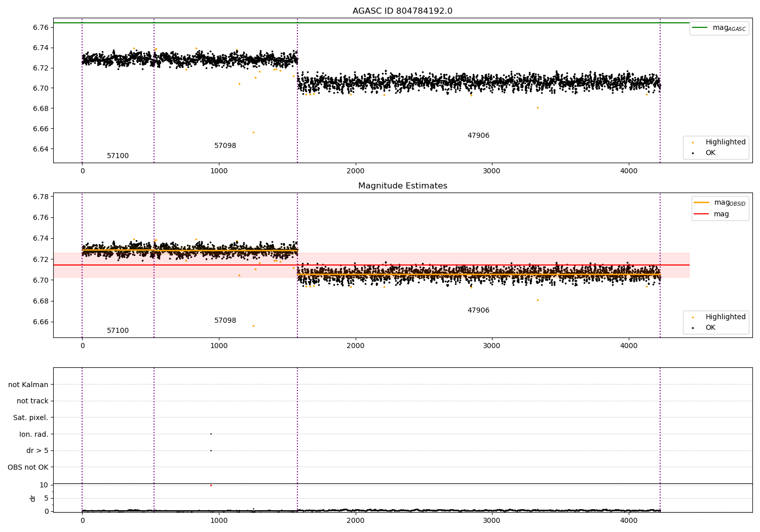Viewport: 760px width, 532px height.
Task: Click the "AGASC ID 804784192.0" plot title
Action: (402, 11)
